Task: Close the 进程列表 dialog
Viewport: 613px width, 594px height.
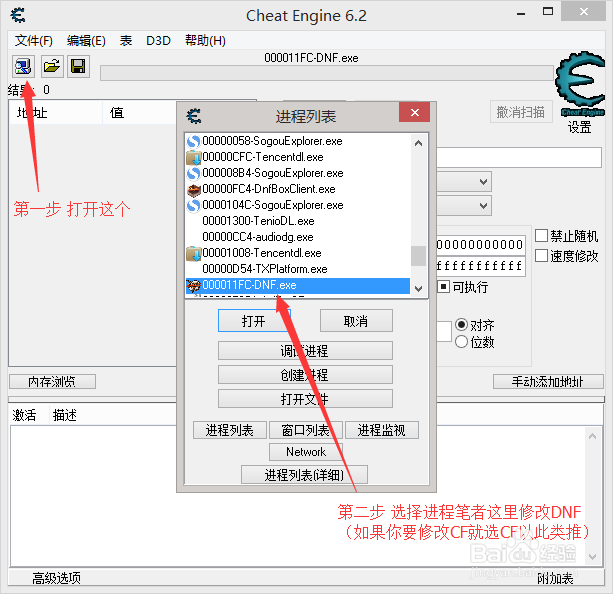Action: point(414,113)
